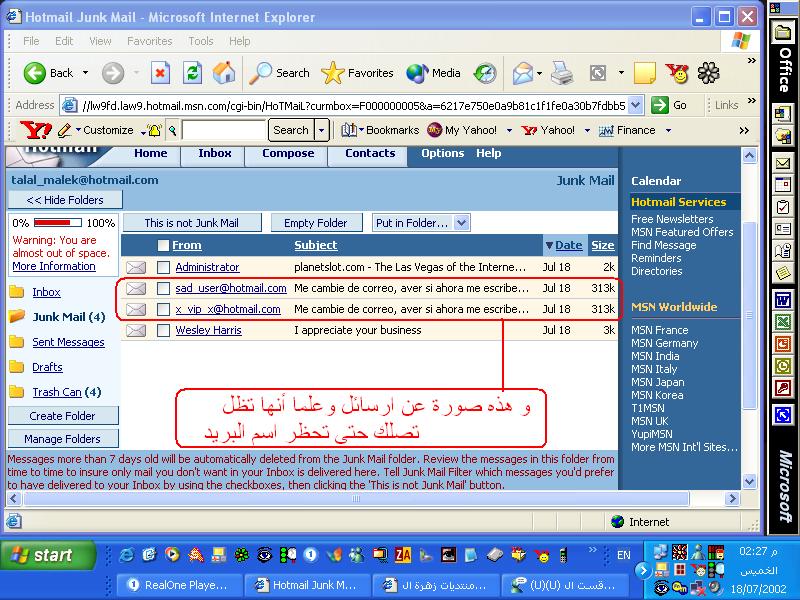Click the envelope icon beside Wesley Harris
The image size is (800, 600).
[136, 330]
